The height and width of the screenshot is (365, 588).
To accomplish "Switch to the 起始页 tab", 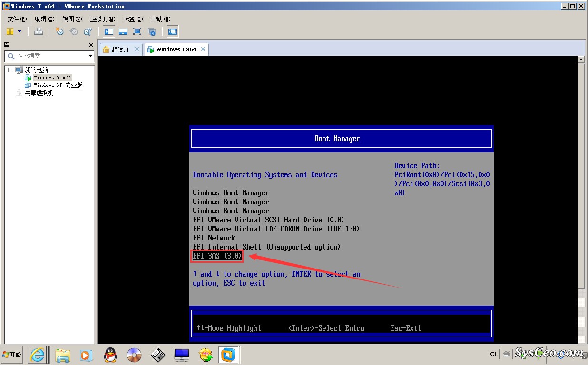I will (x=120, y=49).
